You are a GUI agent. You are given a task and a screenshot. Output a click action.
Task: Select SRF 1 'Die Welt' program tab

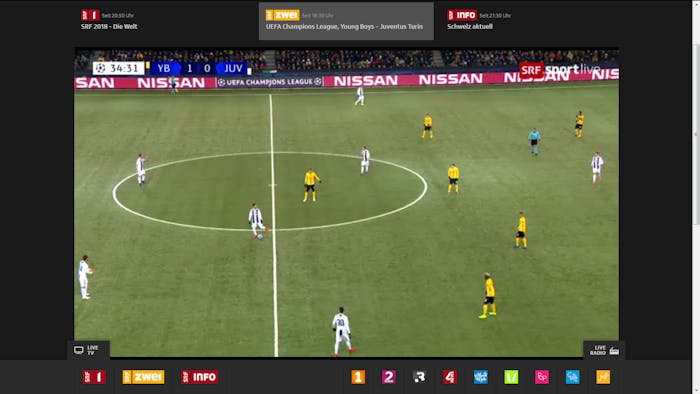(x=165, y=21)
